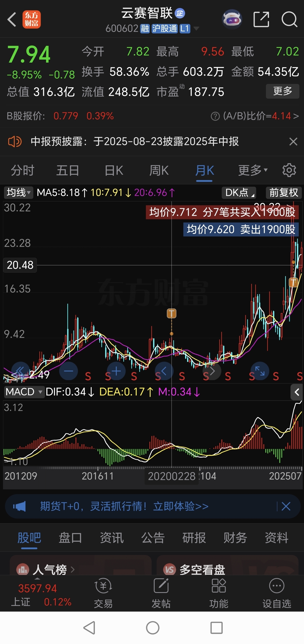304x644 pixels.
Task: Move cursor right one candle
Action: click(x=212, y=371)
